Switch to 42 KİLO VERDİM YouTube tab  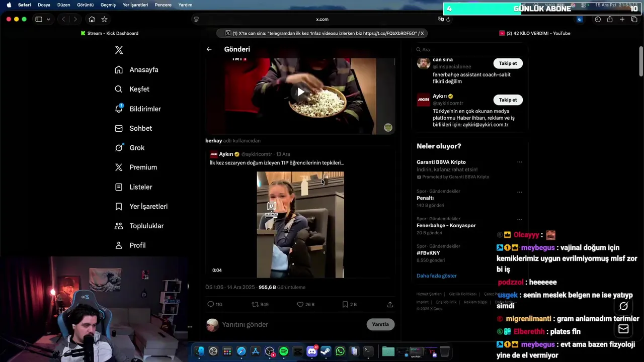click(534, 33)
